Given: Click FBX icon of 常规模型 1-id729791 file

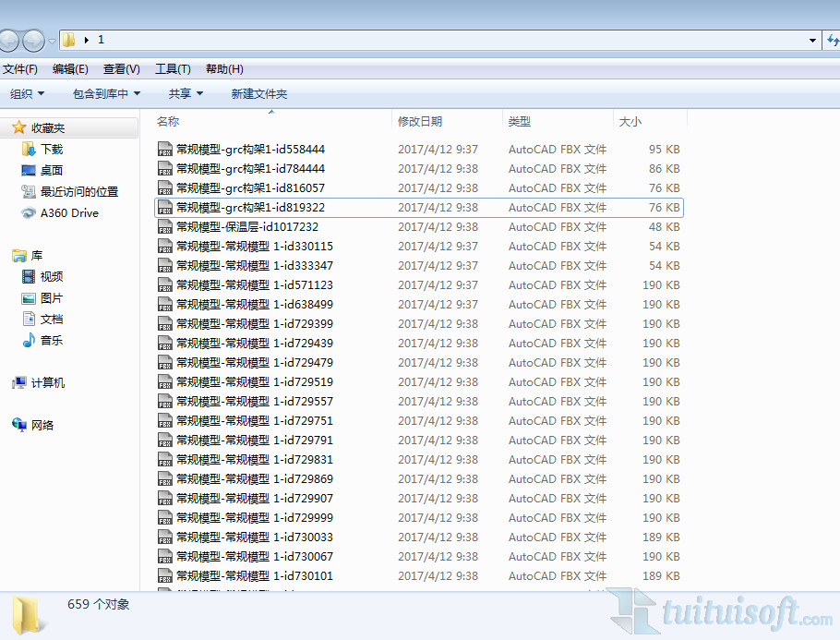Looking at the screenshot, I should (x=165, y=441).
